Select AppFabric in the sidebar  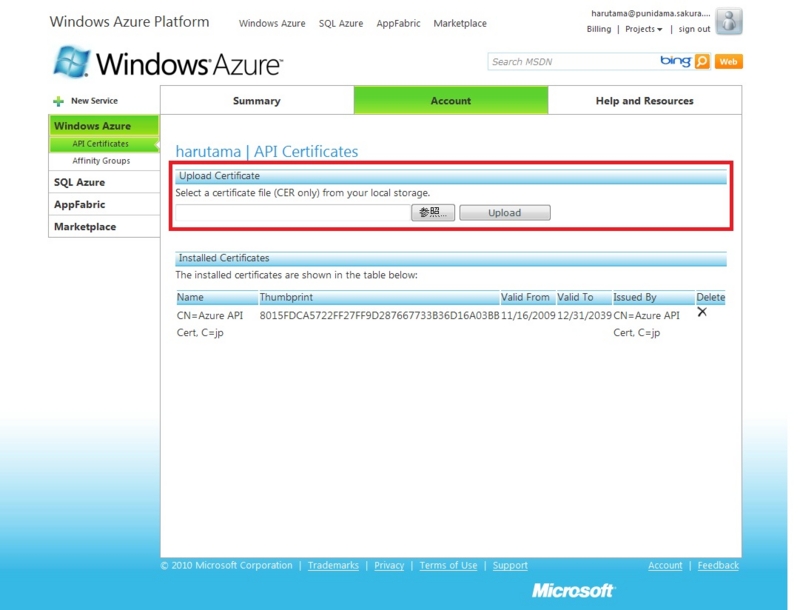[104, 204]
